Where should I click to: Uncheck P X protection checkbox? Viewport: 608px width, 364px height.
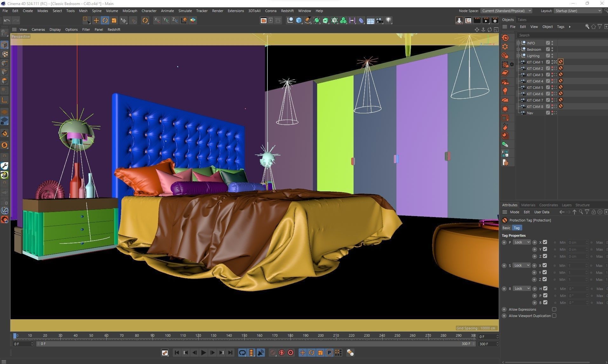(545, 242)
